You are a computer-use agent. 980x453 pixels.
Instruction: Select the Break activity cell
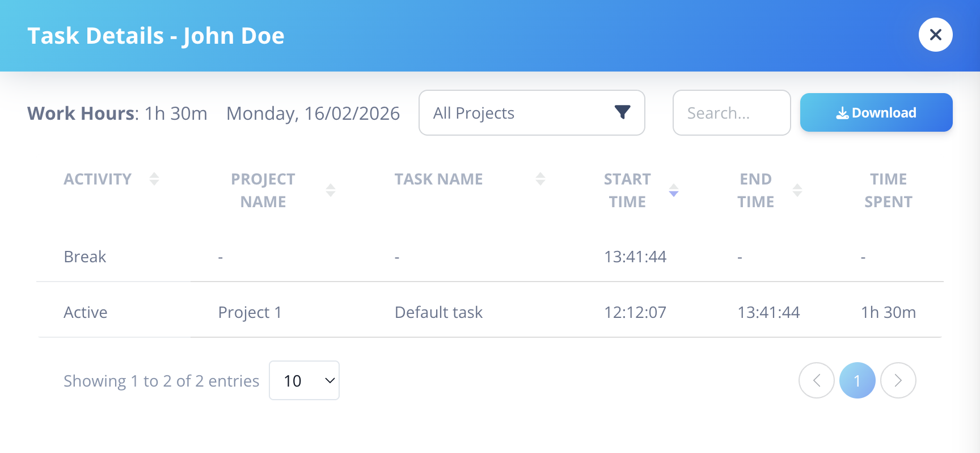click(x=85, y=257)
